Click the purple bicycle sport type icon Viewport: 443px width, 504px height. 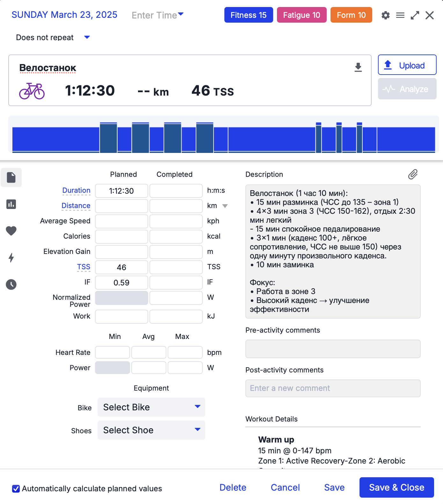pos(32,91)
